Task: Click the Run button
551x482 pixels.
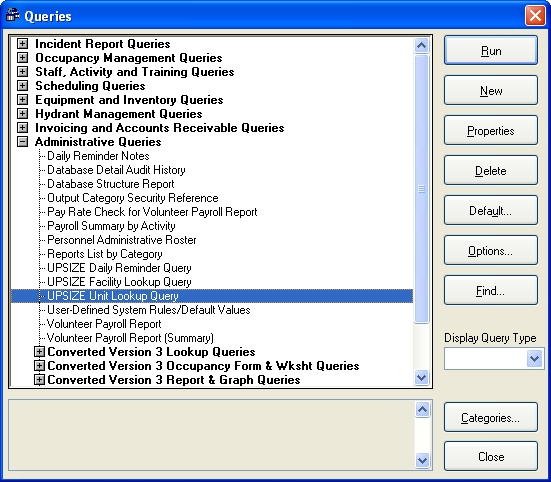Action: [x=491, y=51]
